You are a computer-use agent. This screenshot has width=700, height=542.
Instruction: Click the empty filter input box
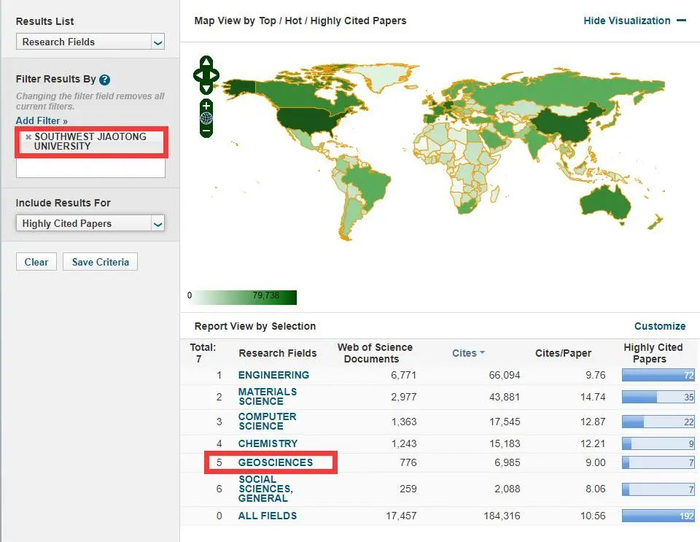tap(91, 169)
